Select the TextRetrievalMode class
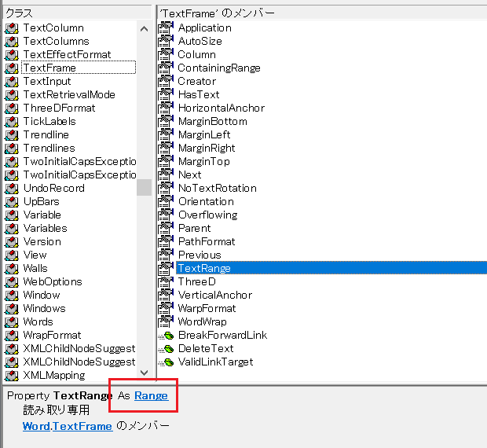487x448 pixels. tap(69, 95)
